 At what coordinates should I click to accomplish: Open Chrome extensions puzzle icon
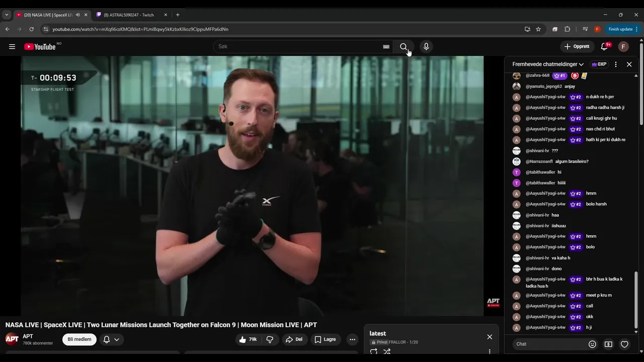[x=568, y=29]
